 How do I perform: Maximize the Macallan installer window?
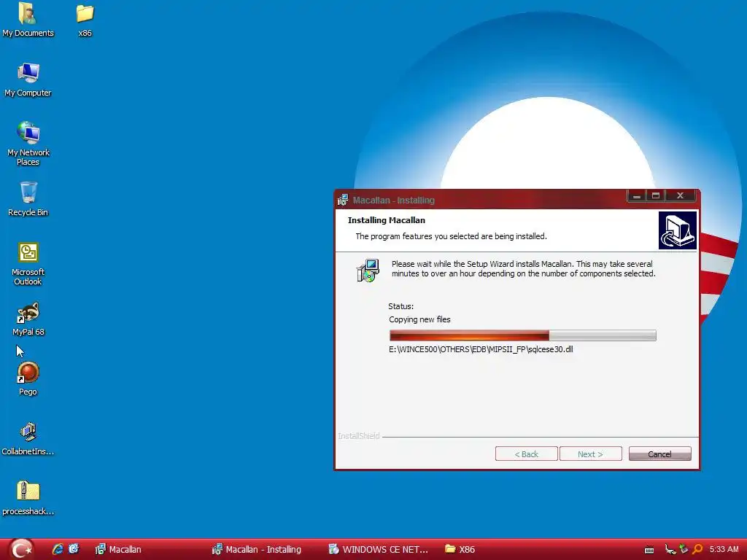point(656,195)
